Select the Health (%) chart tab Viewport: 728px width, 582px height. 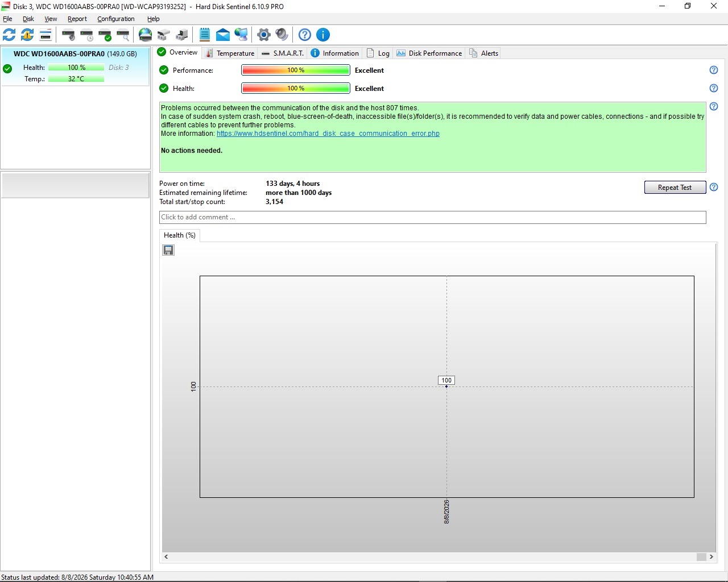(180, 235)
